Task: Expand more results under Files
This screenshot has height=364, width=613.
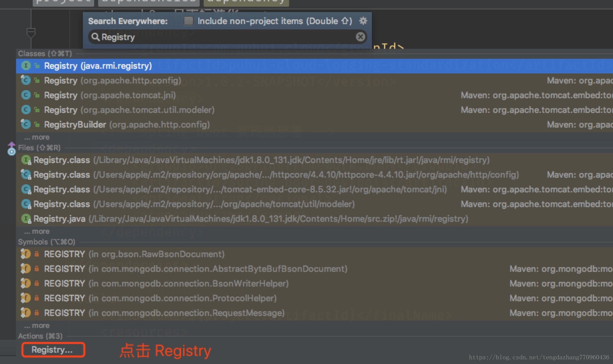Action: tap(37, 231)
